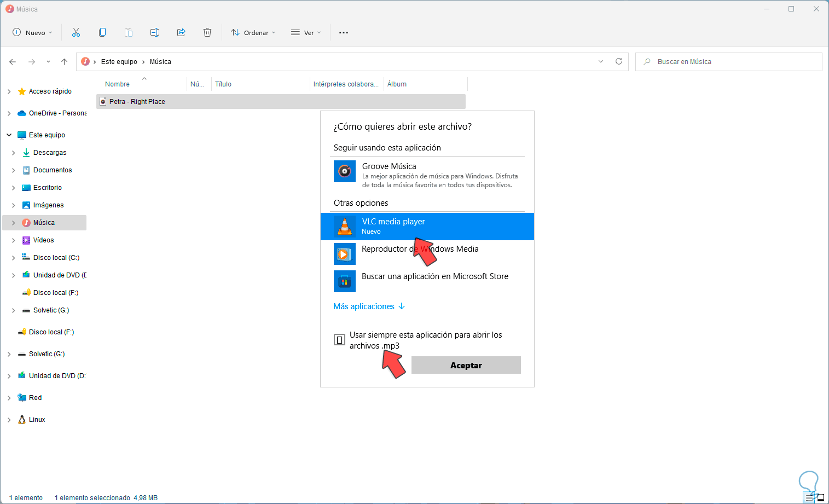This screenshot has height=504, width=829.
Task: Choose Reproductor de Windows Media option
Action: [427, 254]
